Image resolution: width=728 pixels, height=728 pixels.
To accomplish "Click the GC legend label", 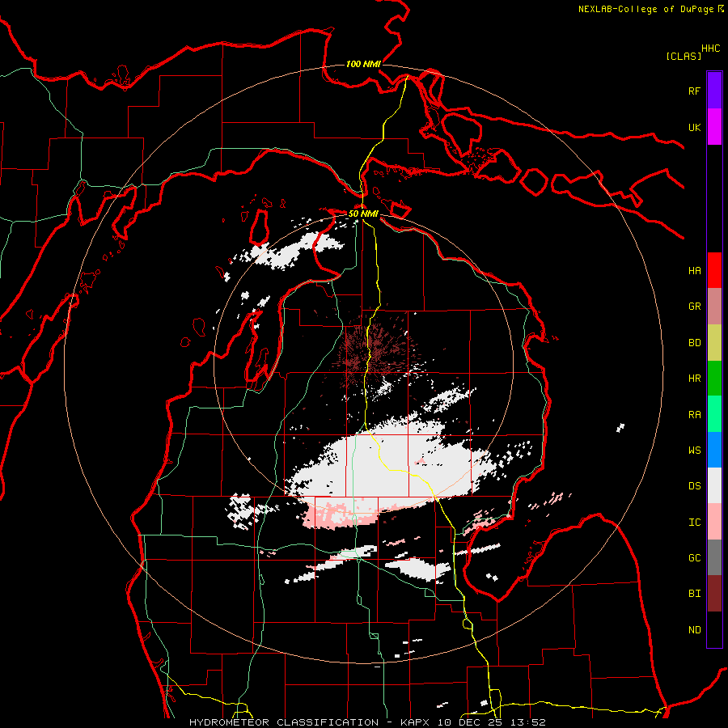I will [694, 558].
